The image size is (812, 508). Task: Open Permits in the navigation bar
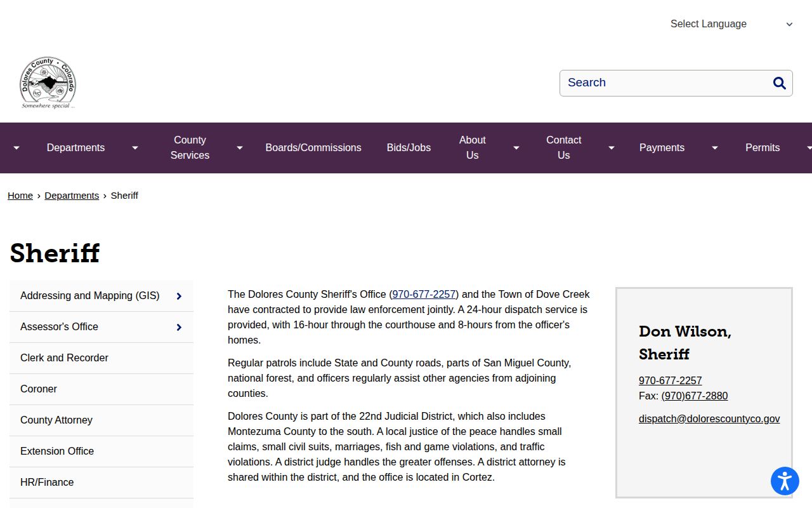click(763, 148)
